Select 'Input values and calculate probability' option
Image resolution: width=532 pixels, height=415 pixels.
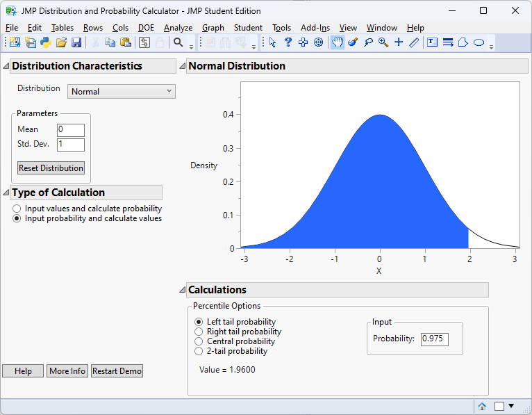pyautogui.click(x=17, y=209)
